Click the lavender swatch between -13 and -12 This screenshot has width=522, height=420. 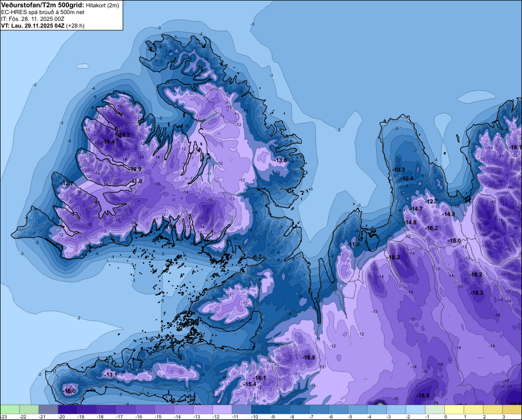(203, 410)
